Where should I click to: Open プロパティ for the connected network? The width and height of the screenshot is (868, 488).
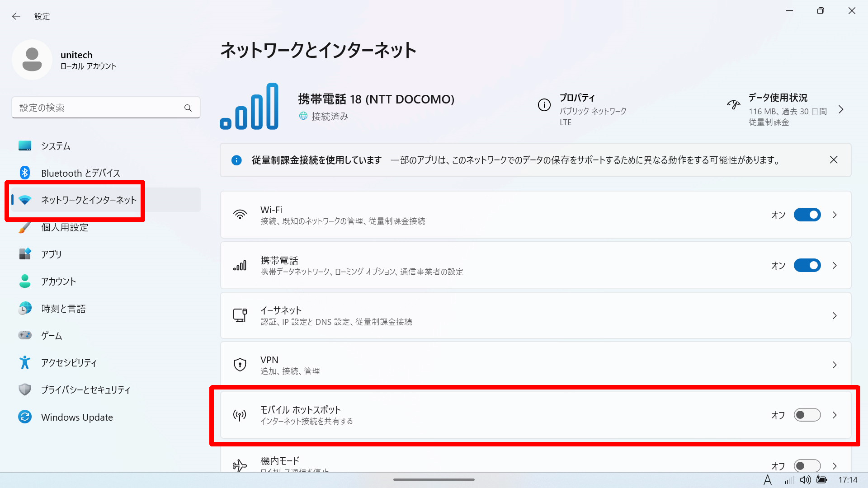[577, 98]
